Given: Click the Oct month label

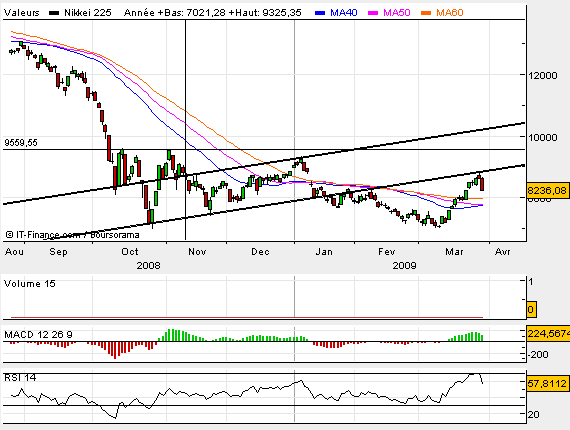Looking at the screenshot, I should [130, 252].
